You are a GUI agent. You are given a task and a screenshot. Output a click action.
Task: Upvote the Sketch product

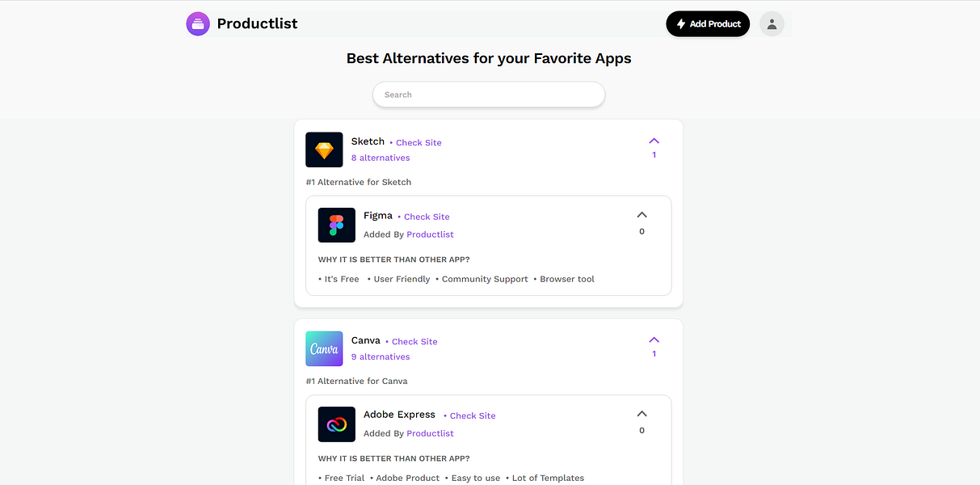coord(654,140)
